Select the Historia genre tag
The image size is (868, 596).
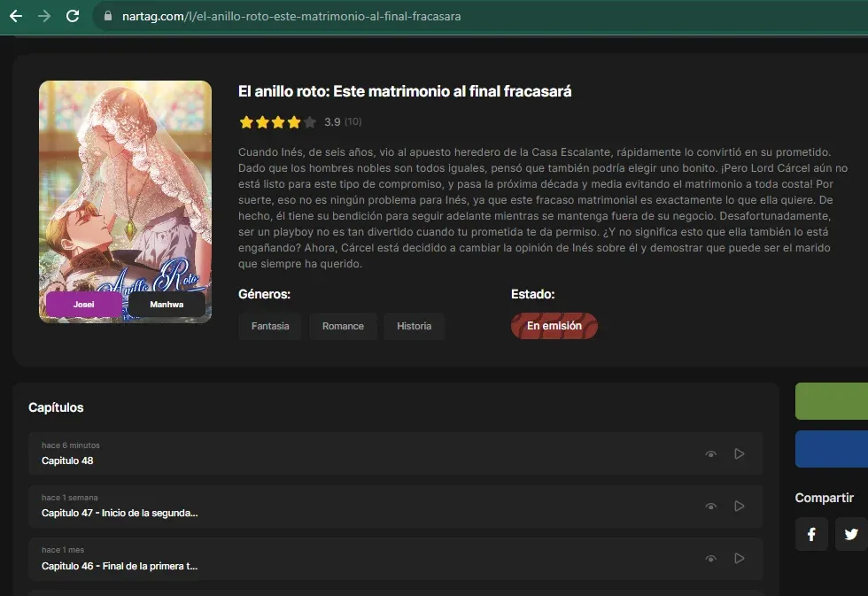click(415, 326)
